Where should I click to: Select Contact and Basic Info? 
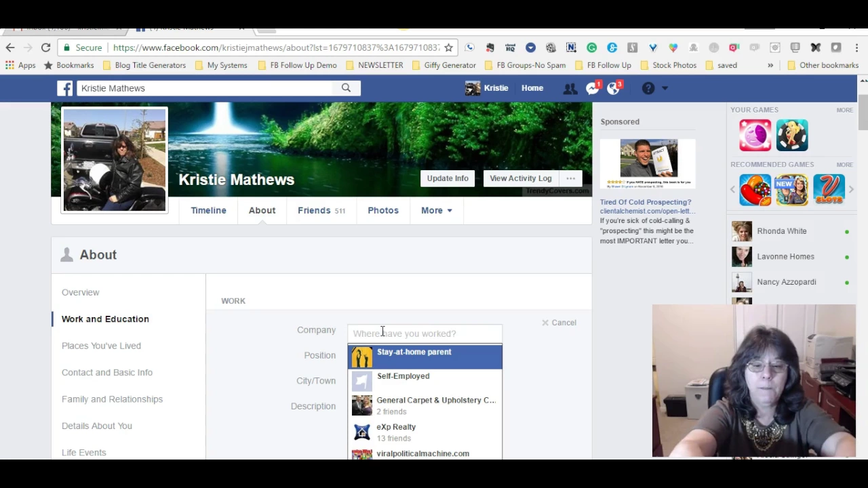107,372
